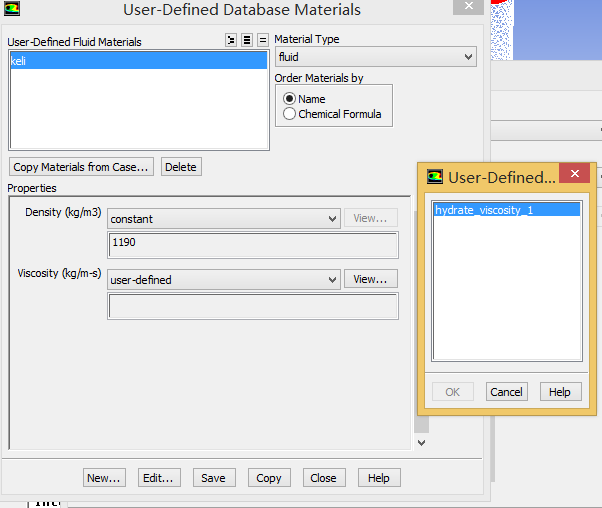Cancel the small User-Defined dialog
This screenshot has width=602, height=508.
[506, 392]
